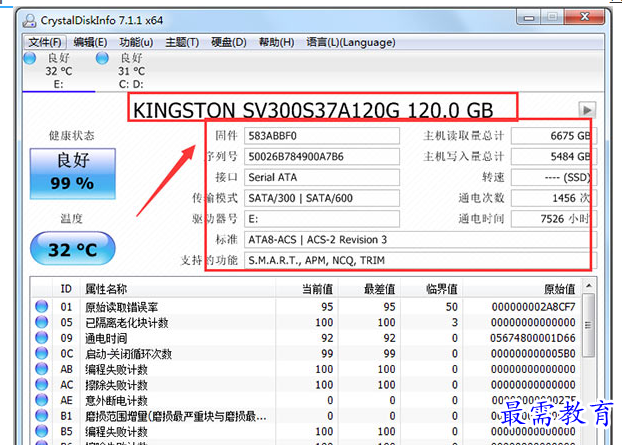
Task: Click the power on hours 7526 小时
Action: click(x=554, y=219)
